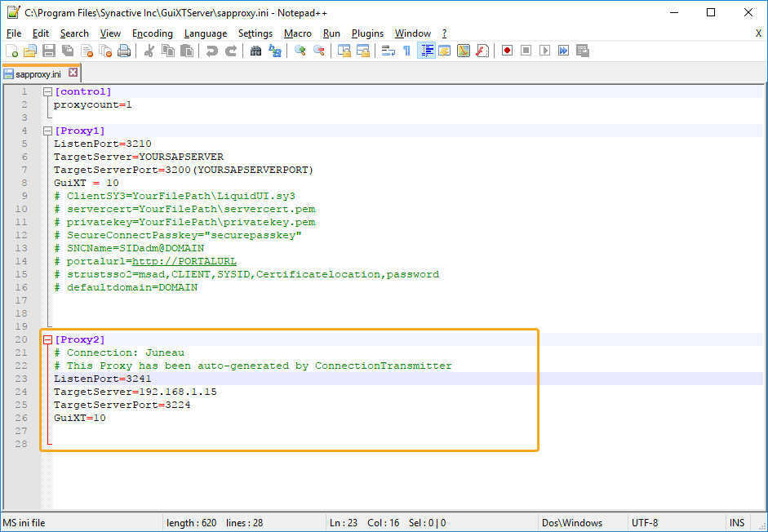Open the Settings menu

click(x=255, y=33)
